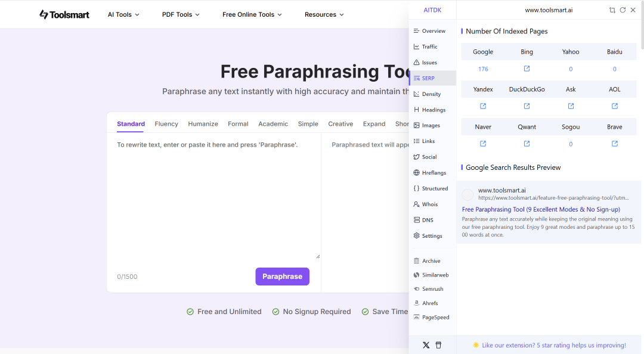Open the Images section in AITDK sidebar
Screen dimensions: 644x354
coord(432,125)
